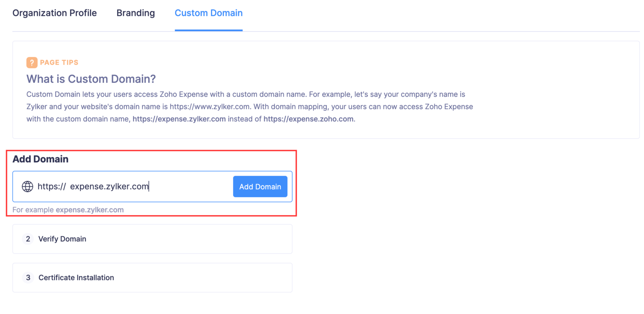
Task: Switch to the Organization Profile tab
Action: click(x=55, y=13)
